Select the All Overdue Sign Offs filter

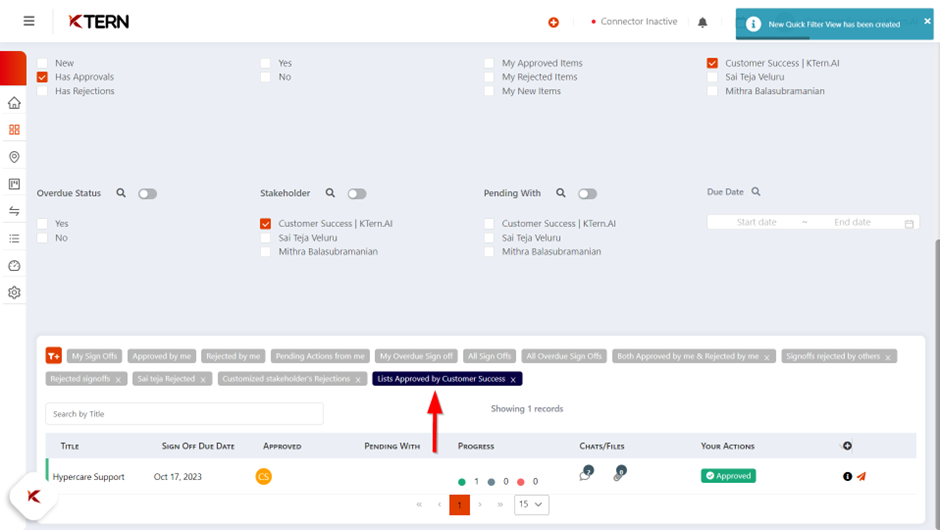tap(564, 356)
